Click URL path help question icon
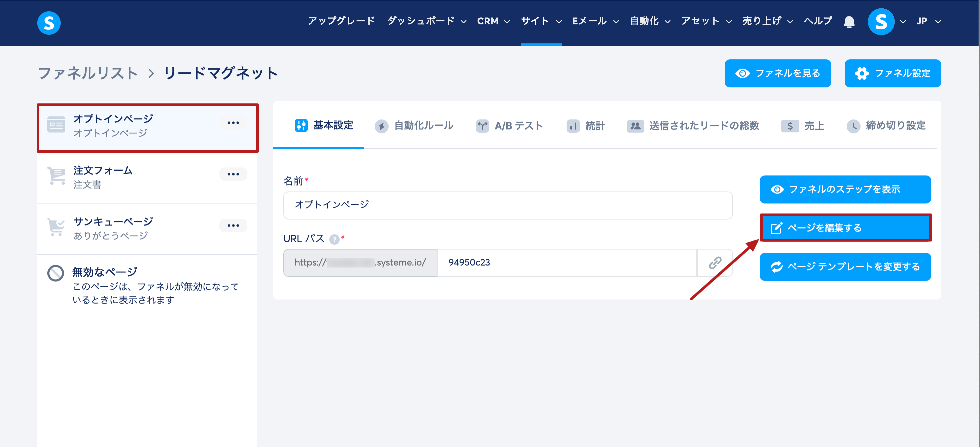Image resolution: width=980 pixels, height=447 pixels. coord(334,240)
